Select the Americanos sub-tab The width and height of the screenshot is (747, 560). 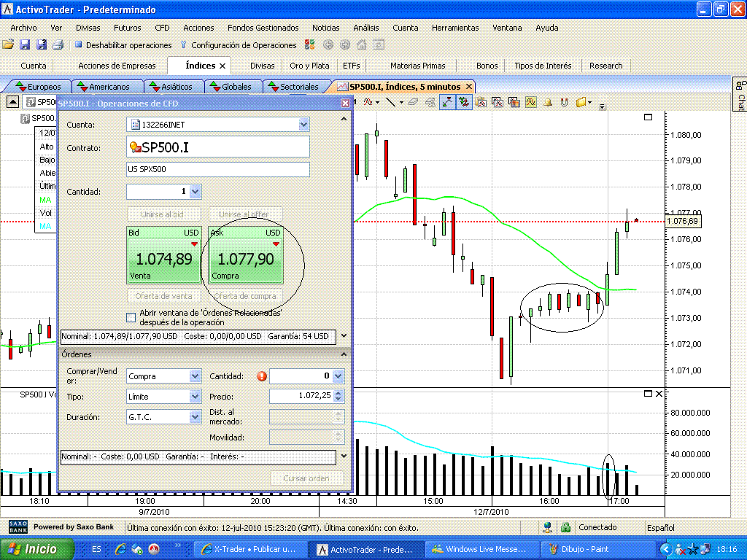[x=109, y=87]
